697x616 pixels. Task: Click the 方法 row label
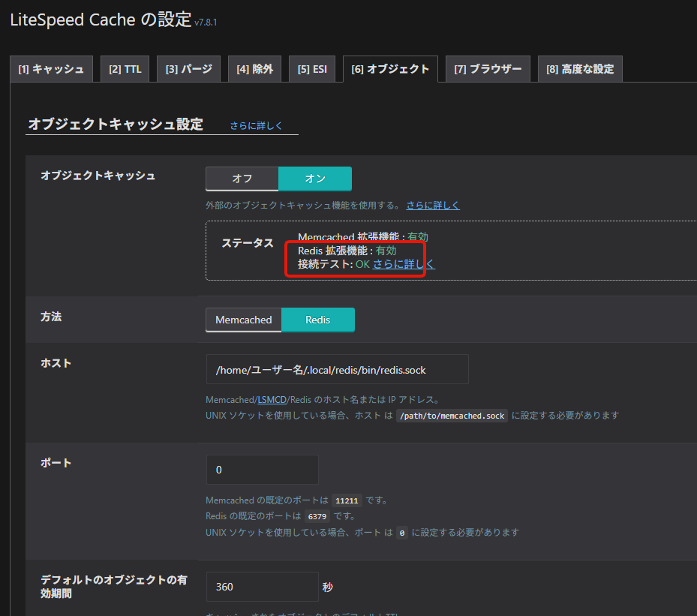pyautogui.click(x=51, y=317)
